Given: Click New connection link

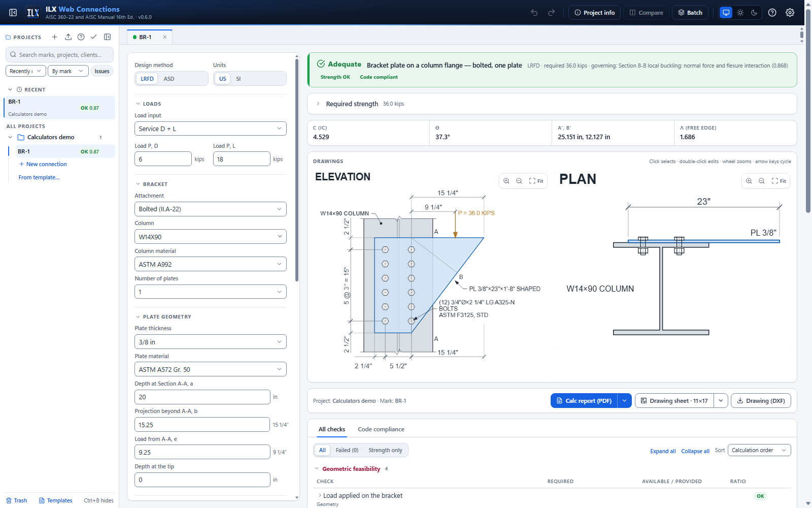Looking at the screenshot, I should click(x=43, y=164).
